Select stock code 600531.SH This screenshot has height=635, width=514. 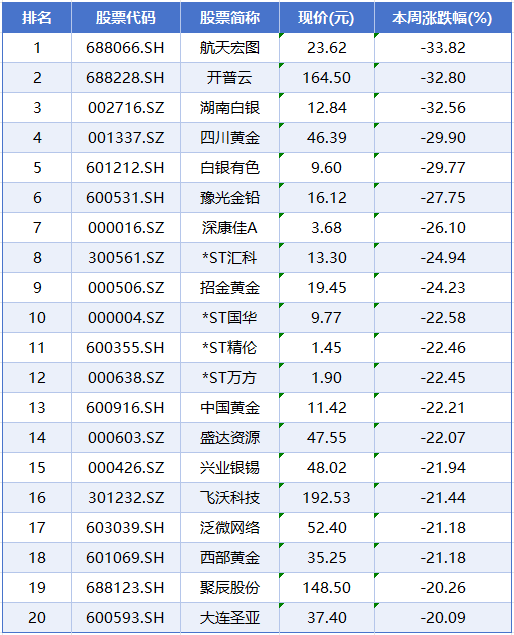click(x=125, y=198)
